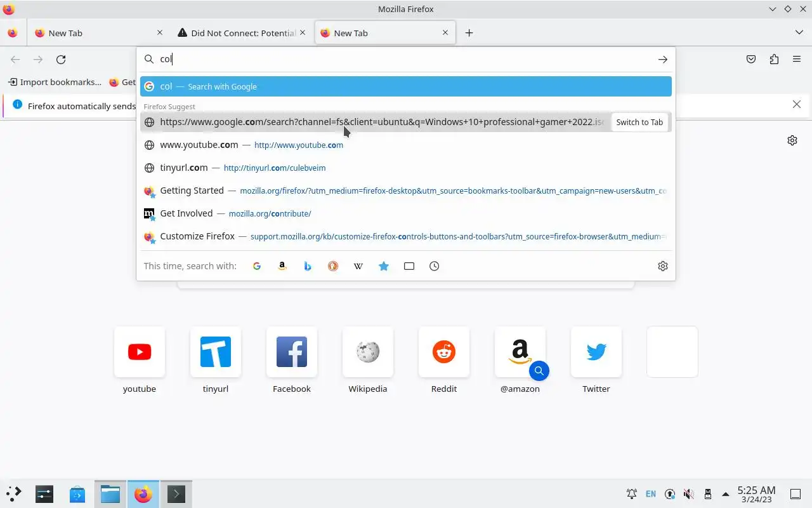This screenshot has width=812, height=508.
Task: Open removable device icon in system tray
Action: point(708,493)
